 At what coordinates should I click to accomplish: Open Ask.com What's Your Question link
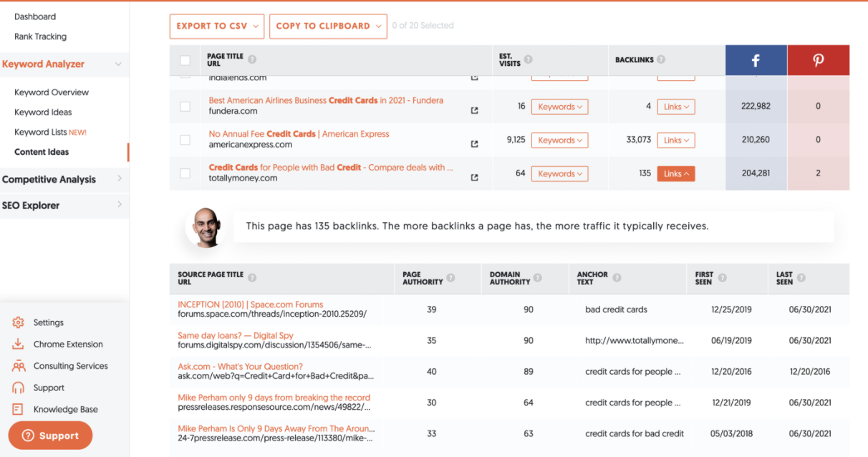pos(241,367)
